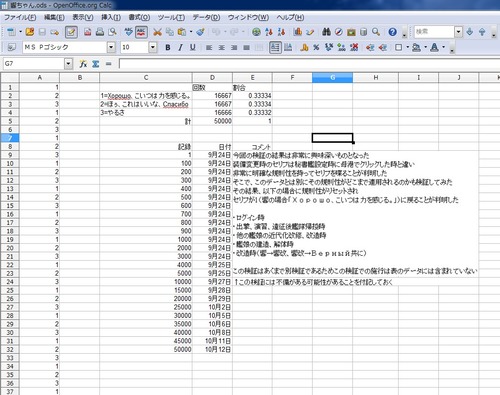Open background color palette arrow
Viewport: 500px width, 395px height.
[x=425, y=47]
